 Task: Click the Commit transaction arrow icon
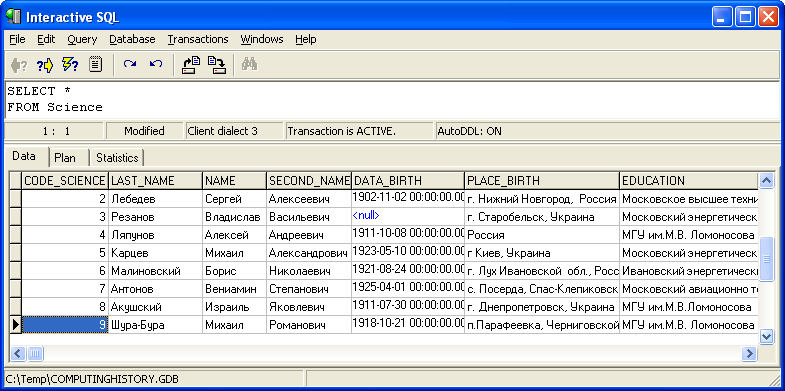[130, 64]
